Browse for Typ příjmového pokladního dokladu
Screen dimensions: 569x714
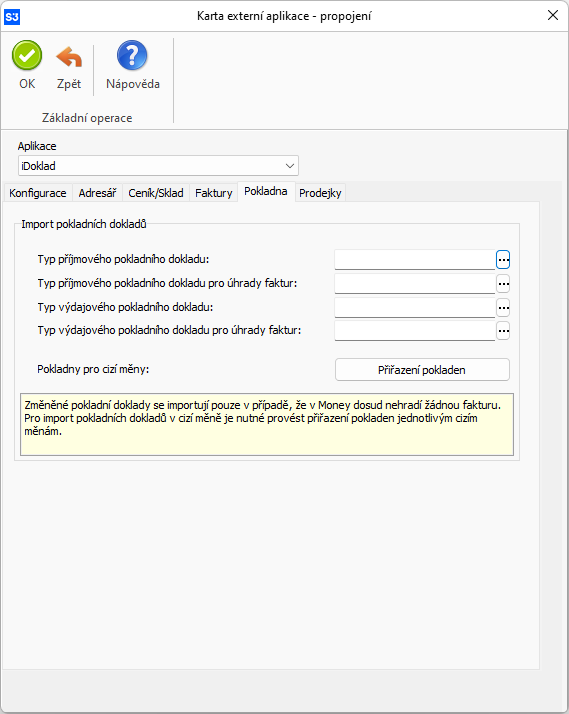503,260
